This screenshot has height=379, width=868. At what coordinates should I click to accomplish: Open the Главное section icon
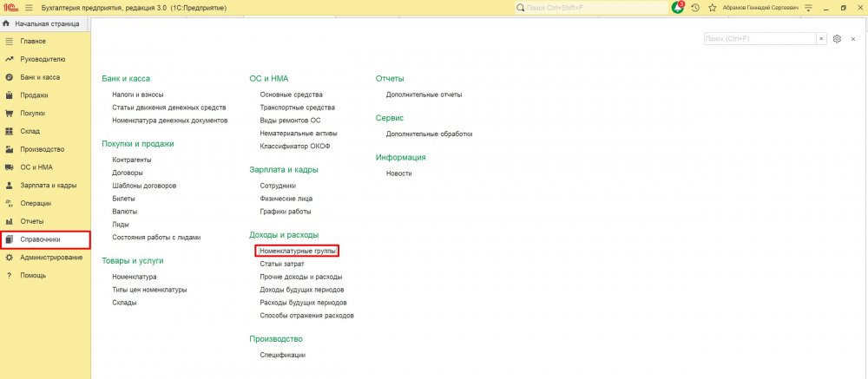(9, 42)
